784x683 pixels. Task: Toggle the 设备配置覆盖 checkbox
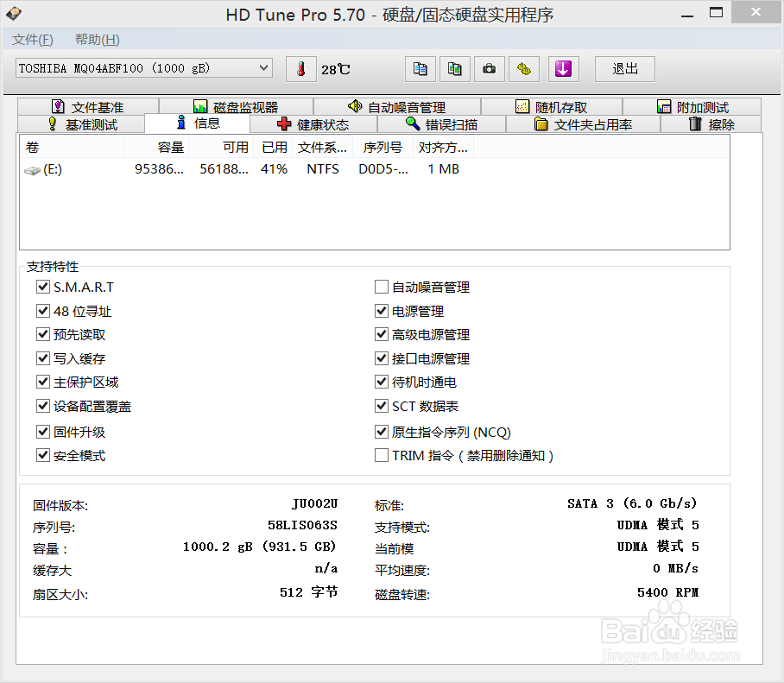coord(43,406)
